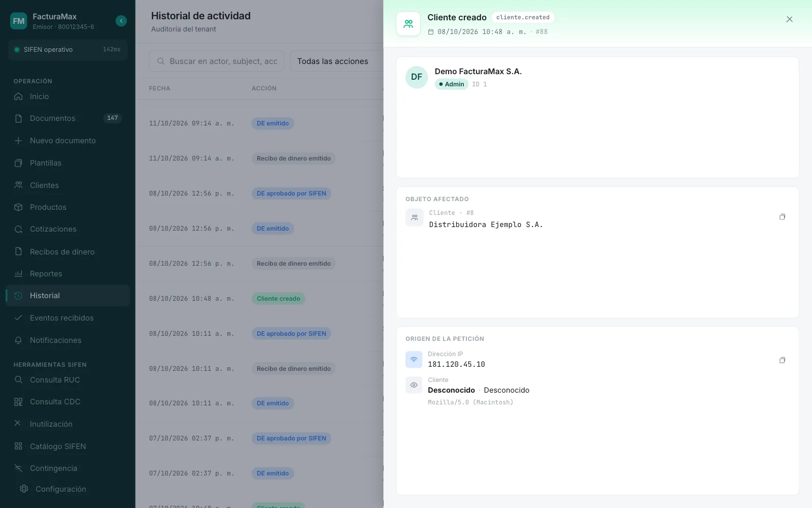Open Consulta CDC QR icon
Viewport: 812px width, 508px height.
tap(18, 402)
